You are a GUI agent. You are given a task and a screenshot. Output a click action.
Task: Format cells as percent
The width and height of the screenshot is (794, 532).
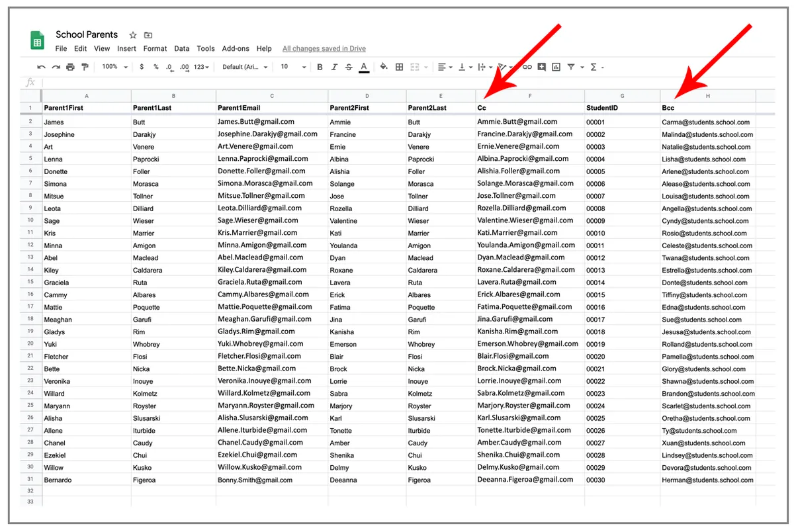click(156, 67)
